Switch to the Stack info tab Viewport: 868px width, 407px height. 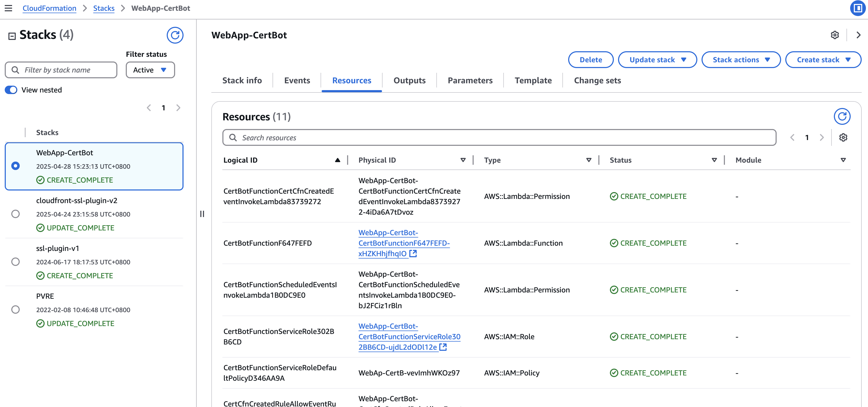242,81
